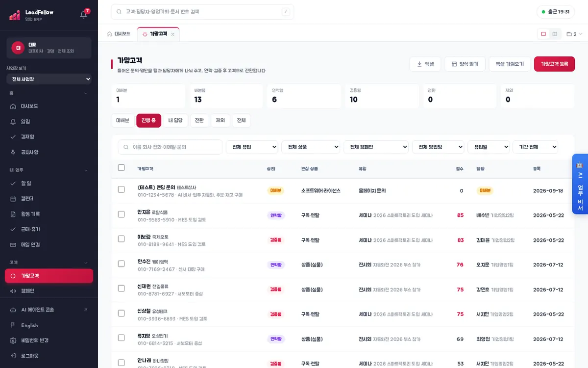Open 캘린더 in the sidebar
The height and width of the screenshot is (368, 588).
(x=49, y=198)
